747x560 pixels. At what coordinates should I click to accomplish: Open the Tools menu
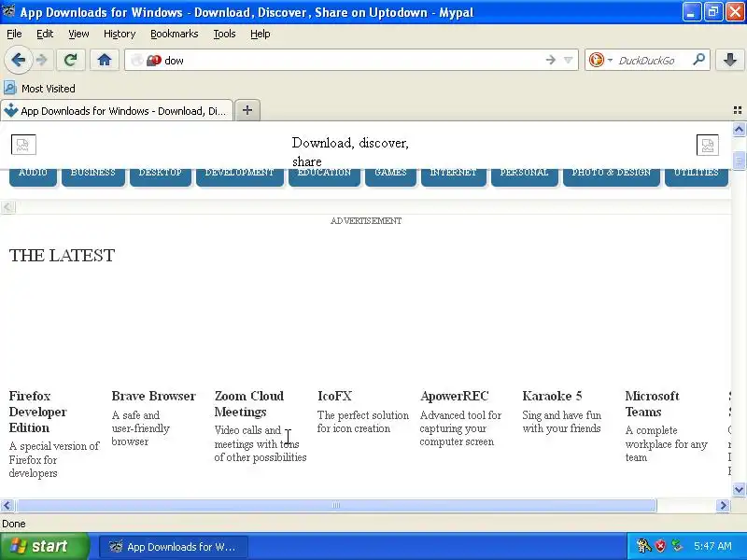pyautogui.click(x=224, y=34)
